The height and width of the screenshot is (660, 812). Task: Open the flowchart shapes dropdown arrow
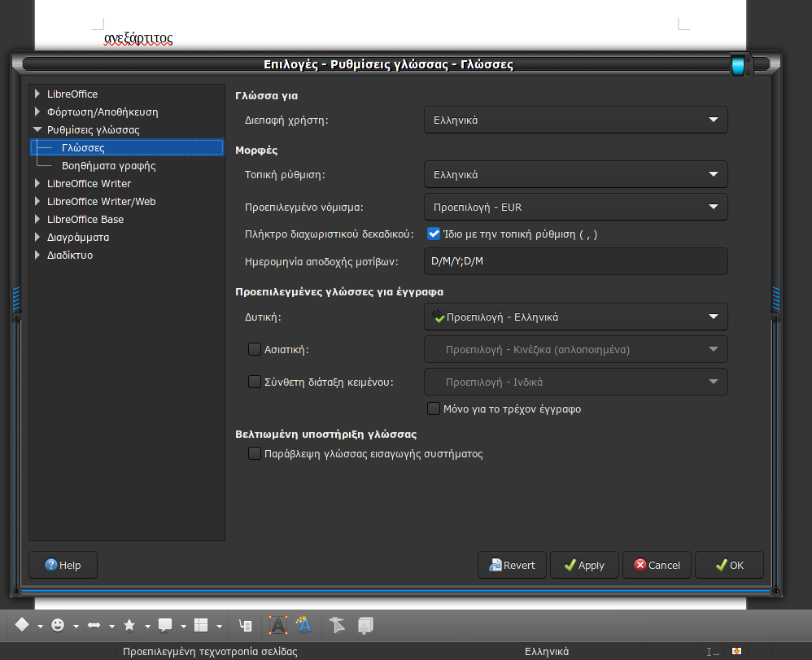[x=219, y=626]
